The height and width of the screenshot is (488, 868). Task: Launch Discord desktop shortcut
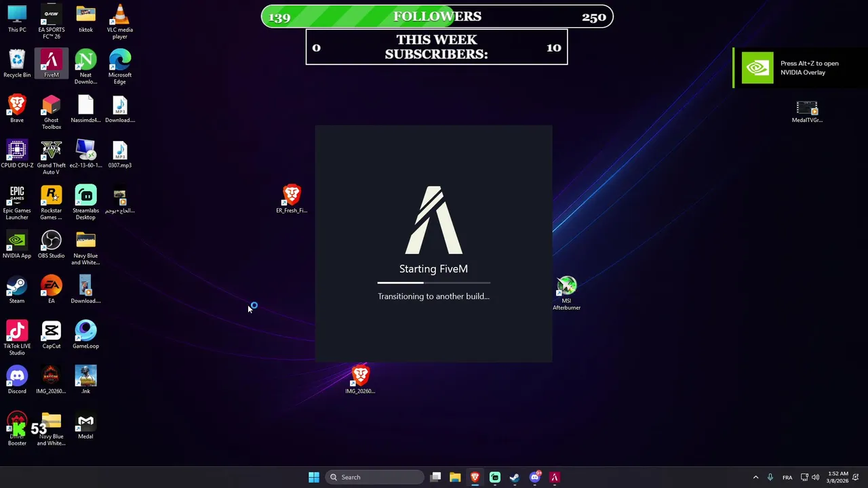pos(17,380)
